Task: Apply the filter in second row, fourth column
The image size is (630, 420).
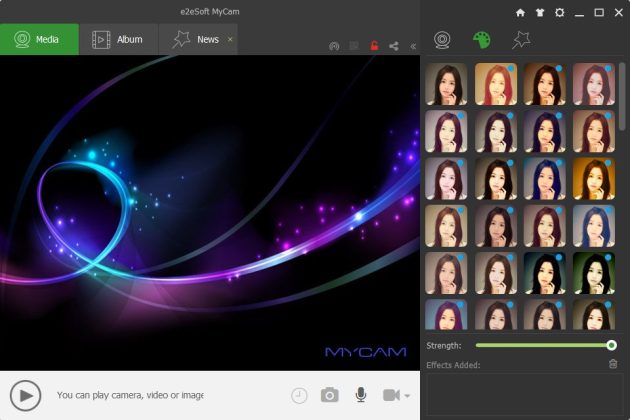Action: (594, 131)
